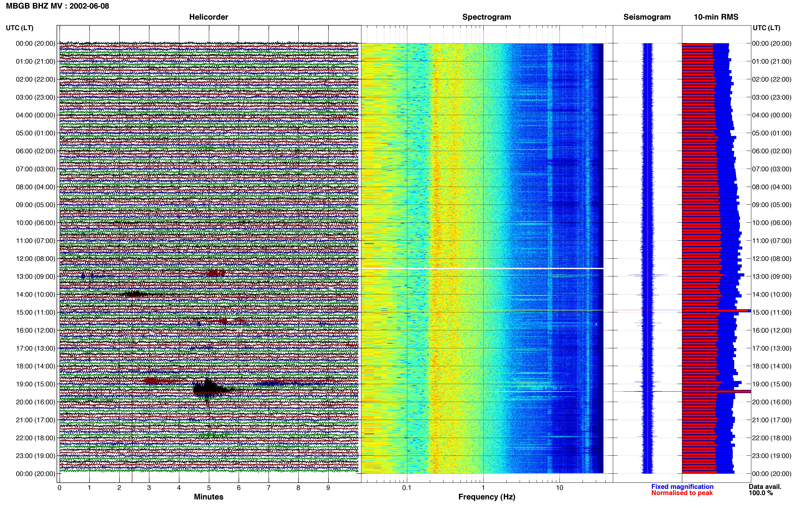The width and height of the screenshot is (812, 508).
Task: Click the Frequency (Hz) axis title
Action: pos(487,497)
